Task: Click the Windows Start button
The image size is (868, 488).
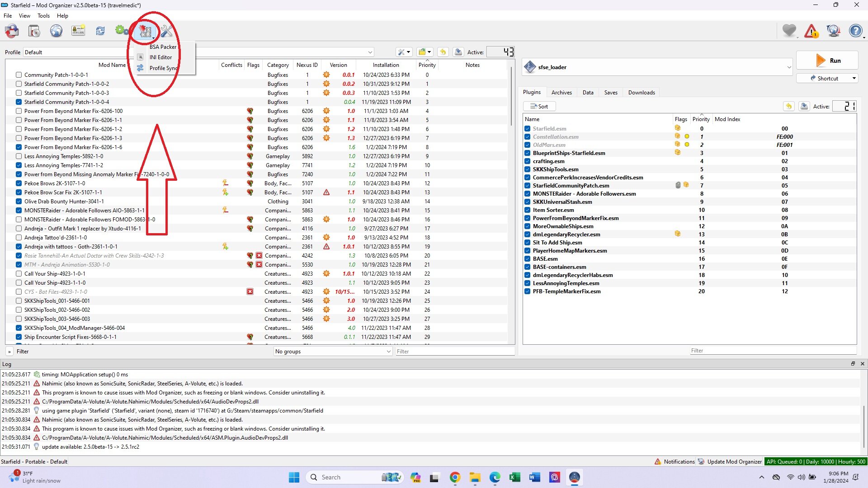Action: pyautogui.click(x=294, y=477)
